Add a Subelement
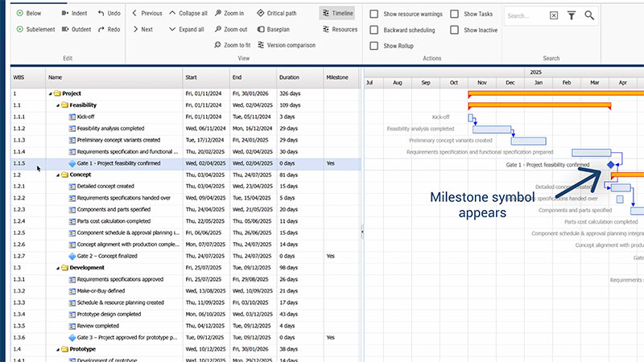The width and height of the screenshot is (644, 362). point(35,29)
